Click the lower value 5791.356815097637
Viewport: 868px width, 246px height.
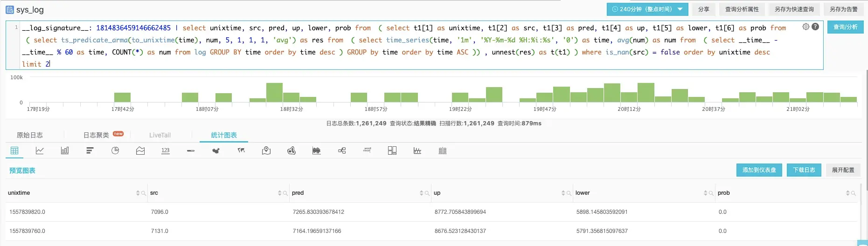602,231
